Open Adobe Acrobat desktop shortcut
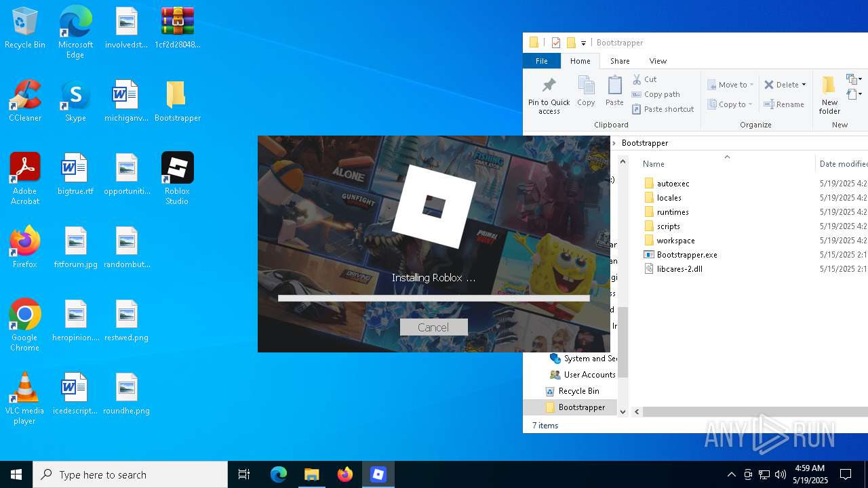 (x=25, y=178)
